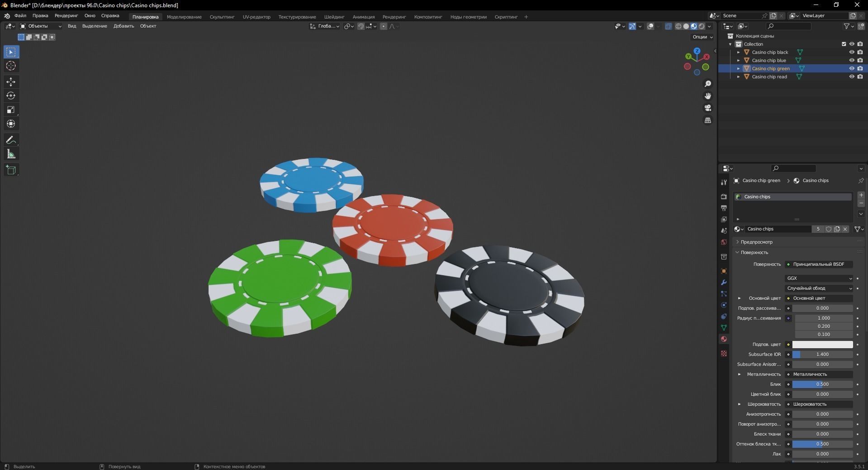This screenshot has height=470, width=868.
Task: Switch to Моделирование workspace tab
Action: [x=184, y=17]
